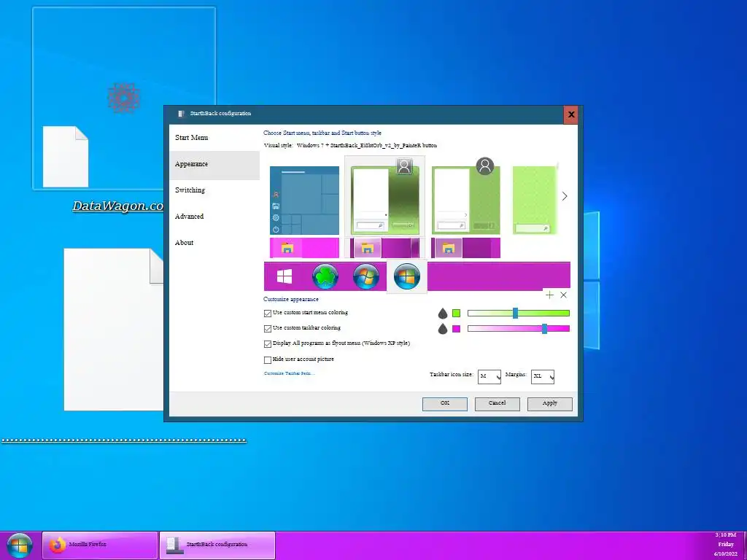Click the Apply button

pyautogui.click(x=550, y=404)
